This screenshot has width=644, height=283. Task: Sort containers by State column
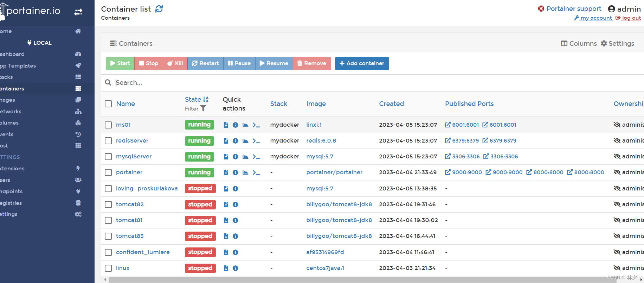[197, 100]
